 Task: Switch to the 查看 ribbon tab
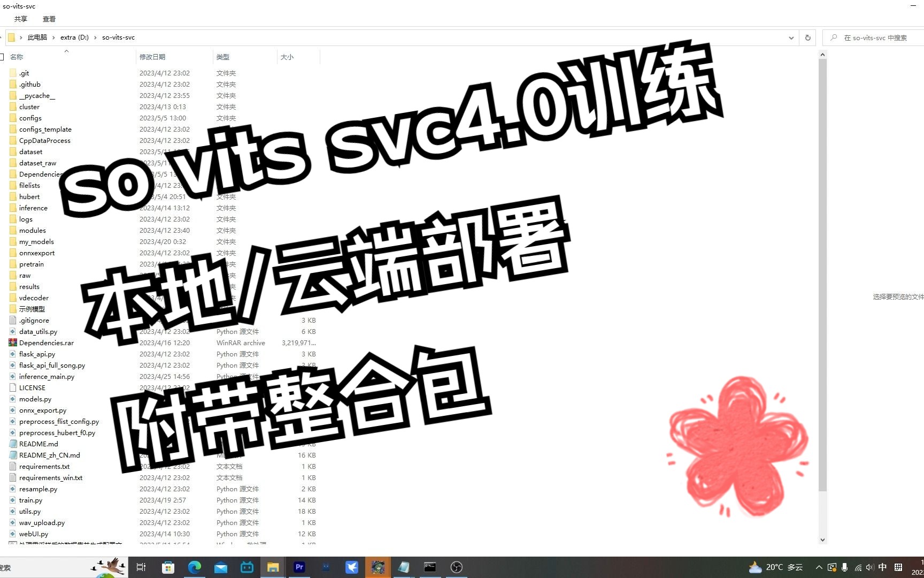pyautogui.click(x=49, y=19)
